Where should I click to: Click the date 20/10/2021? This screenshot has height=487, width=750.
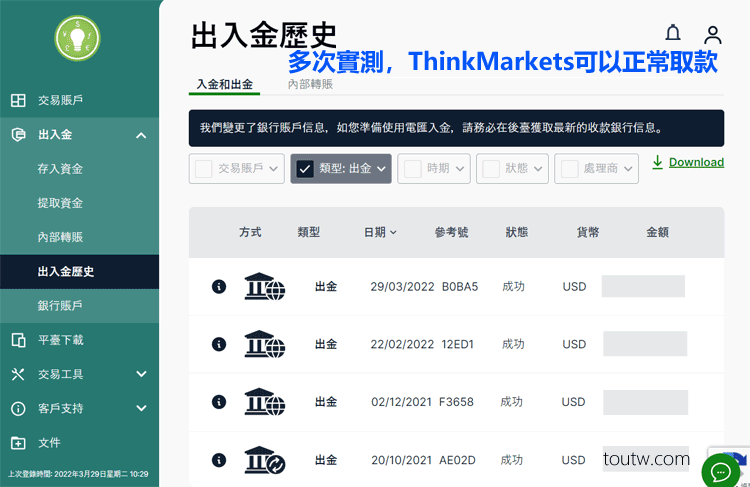pos(401,460)
